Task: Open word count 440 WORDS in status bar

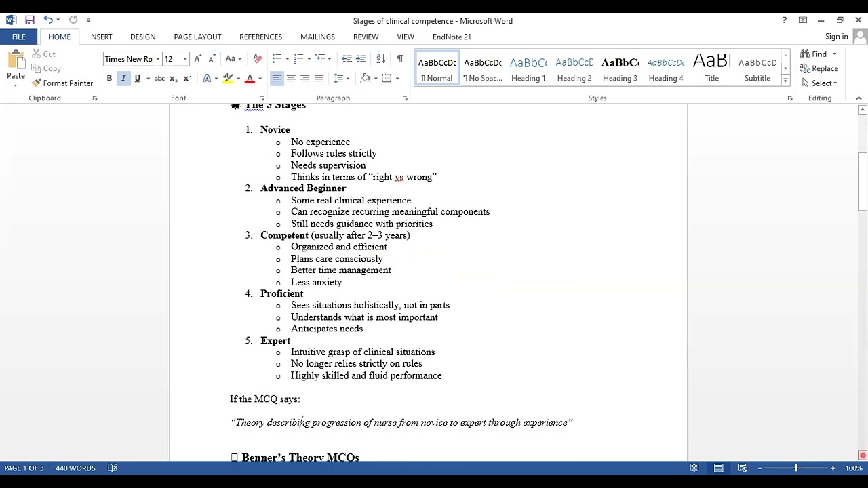Action: click(x=75, y=468)
